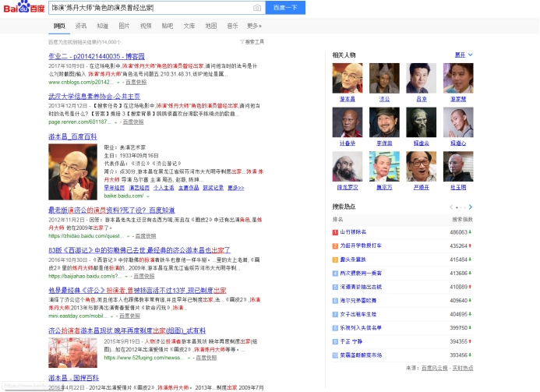The height and width of the screenshot is (392, 540).
Task: Open dropdown arrow after page.renren.com URL
Action: coord(115,122)
